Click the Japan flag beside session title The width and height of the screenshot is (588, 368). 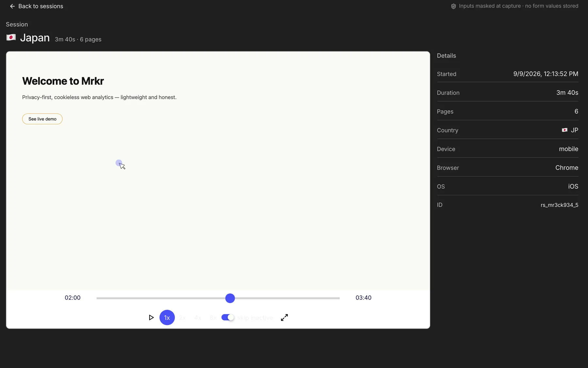click(11, 38)
